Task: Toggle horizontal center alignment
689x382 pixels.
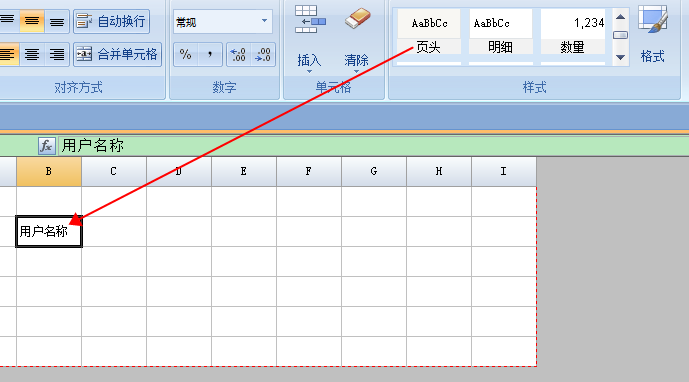Action: pos(32,55)
